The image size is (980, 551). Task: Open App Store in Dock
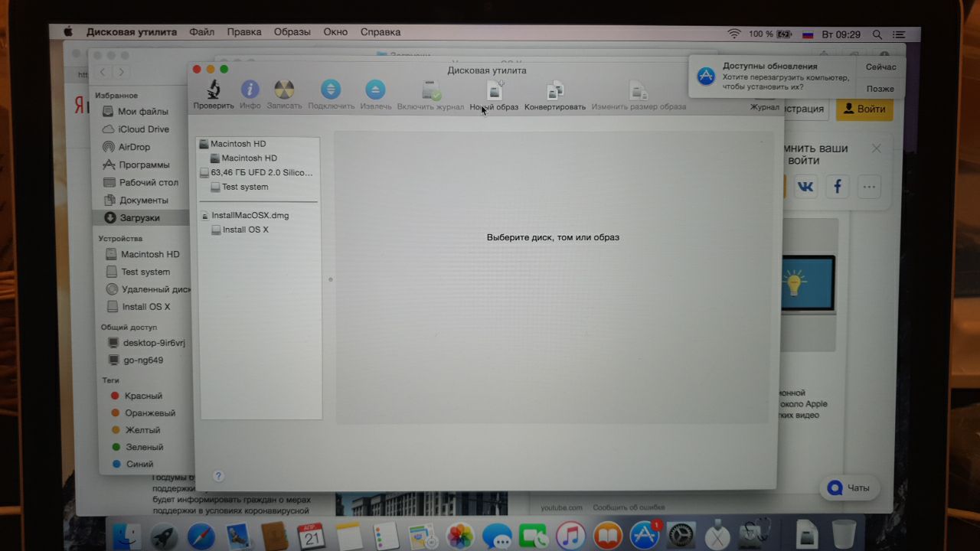pyautogui.click(x=645, y=536)
